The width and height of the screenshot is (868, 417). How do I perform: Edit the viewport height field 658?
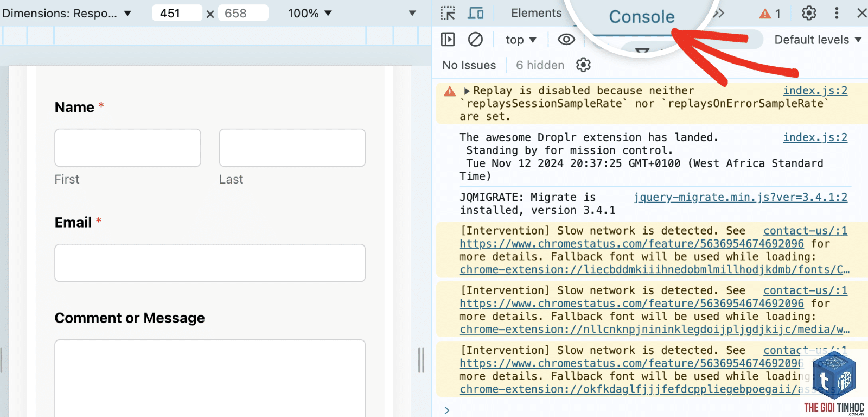[243, 13]
